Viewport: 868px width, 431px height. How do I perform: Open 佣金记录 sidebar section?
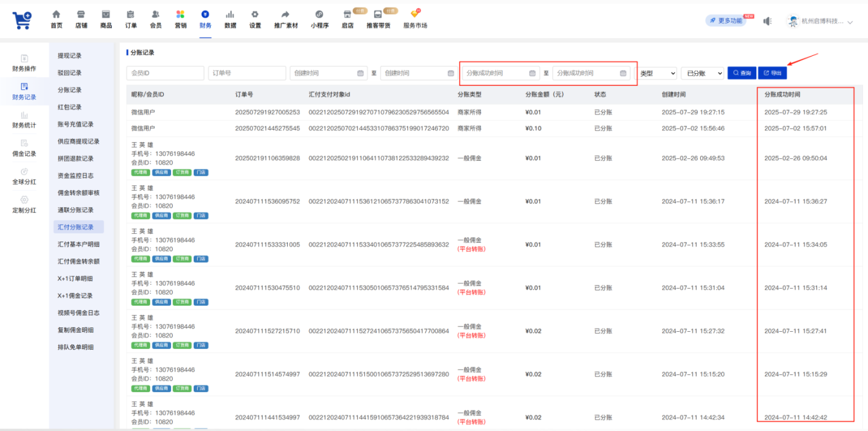(24, 148)
